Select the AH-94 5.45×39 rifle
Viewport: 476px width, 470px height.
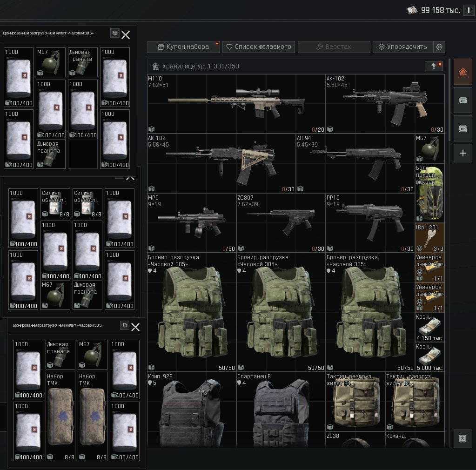pos(355,163)
